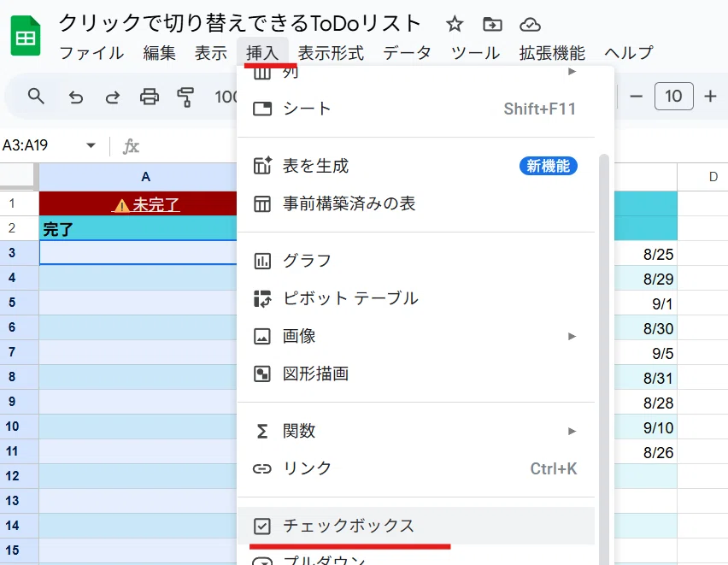Click the picture icon beside 画像
The height and width of the screenshot is (565, 728).
(x=261, y=336)
